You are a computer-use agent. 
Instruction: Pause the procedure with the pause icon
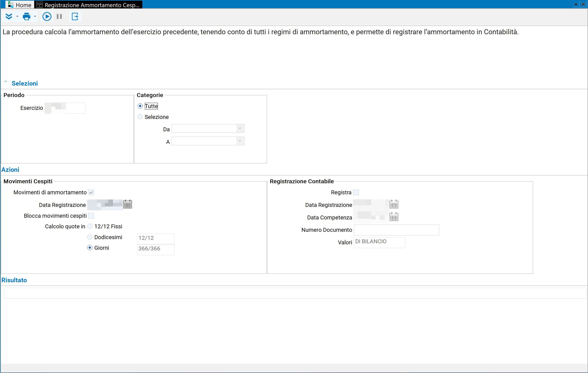pos(59,16)
